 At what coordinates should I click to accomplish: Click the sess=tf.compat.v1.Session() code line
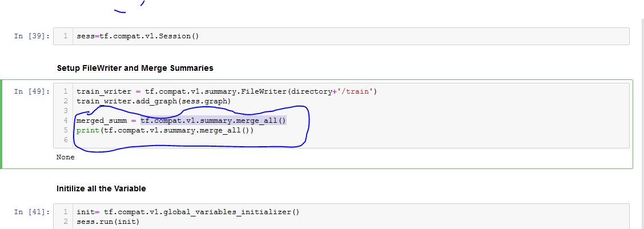[x=138, y=36]
